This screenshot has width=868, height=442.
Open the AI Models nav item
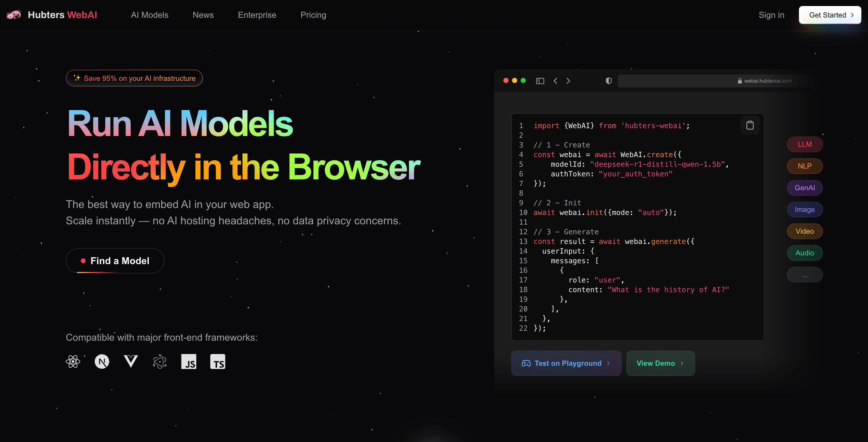[149, 15]
